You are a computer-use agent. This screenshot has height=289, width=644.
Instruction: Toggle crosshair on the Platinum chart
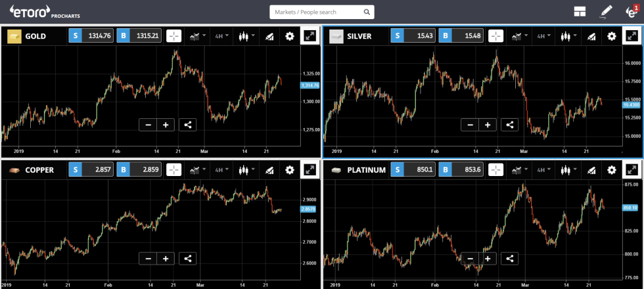click(x=496, y=170)
